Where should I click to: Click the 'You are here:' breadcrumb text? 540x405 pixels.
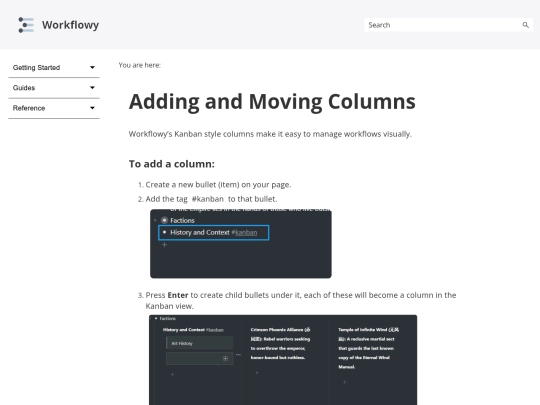click(139, 65)
